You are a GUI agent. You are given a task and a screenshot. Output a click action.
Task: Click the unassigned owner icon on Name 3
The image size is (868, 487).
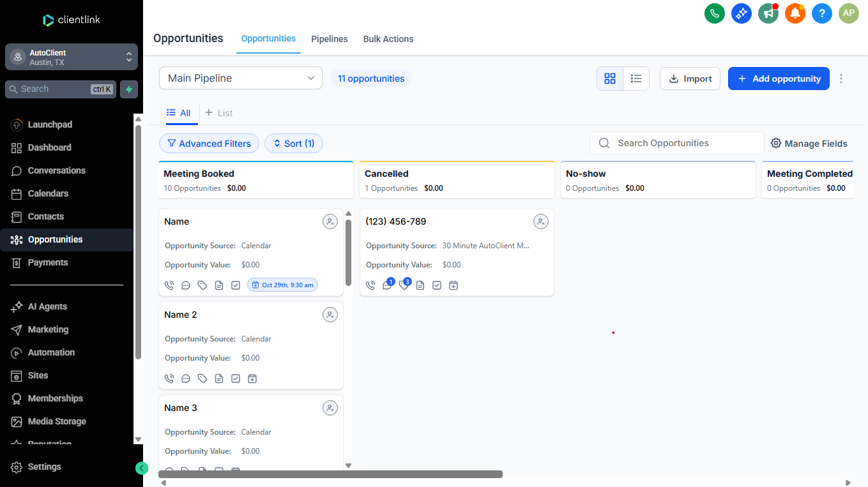(330, 408)
